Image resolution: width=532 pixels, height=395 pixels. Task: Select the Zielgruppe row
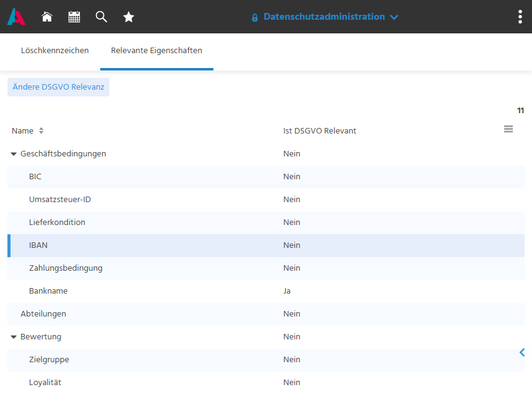pos(266,360)
